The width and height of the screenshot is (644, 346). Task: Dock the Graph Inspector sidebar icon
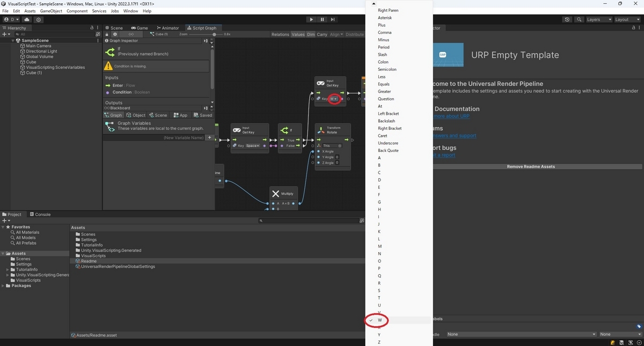[x=206, y=41]
